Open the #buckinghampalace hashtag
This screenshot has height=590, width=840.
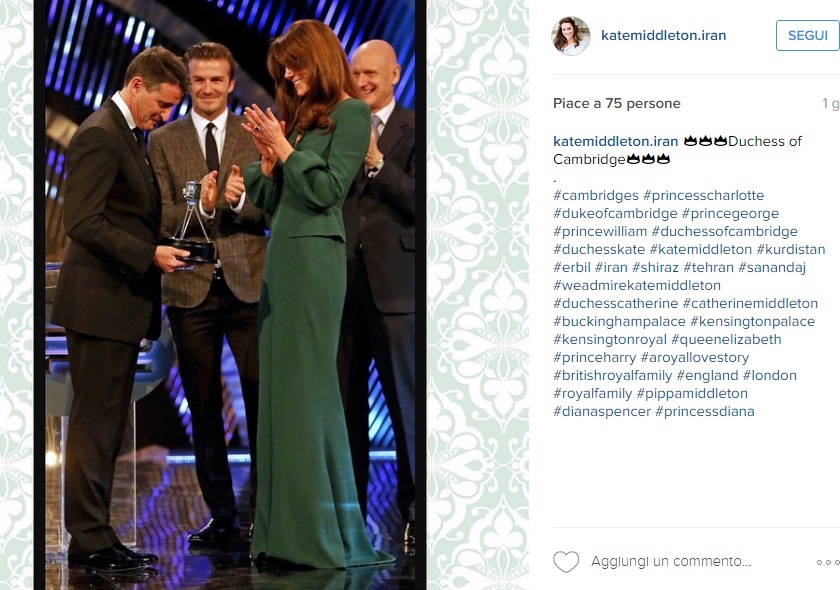619,322
